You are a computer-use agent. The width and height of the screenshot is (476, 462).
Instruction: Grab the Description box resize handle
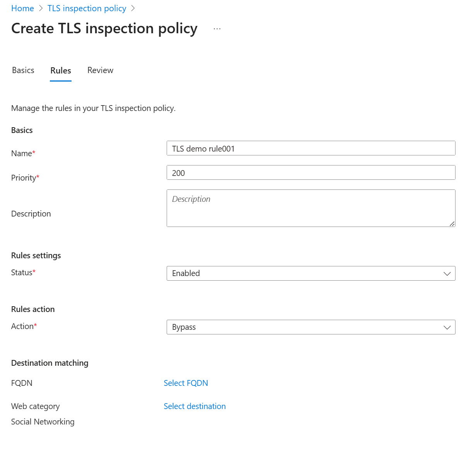coord(452,223)
